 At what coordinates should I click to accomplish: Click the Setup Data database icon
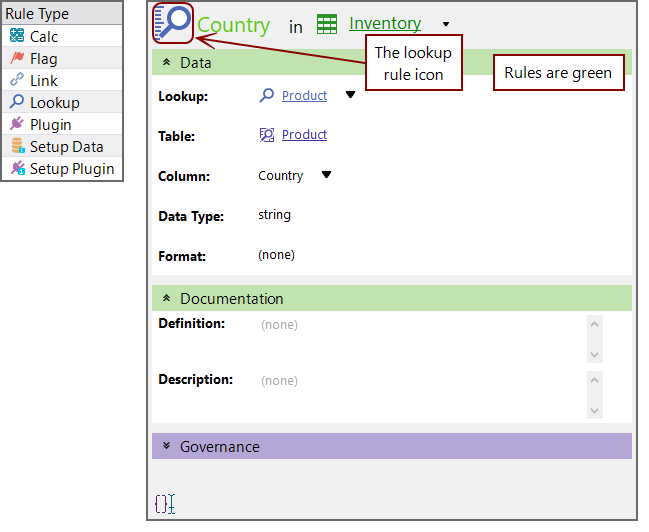18,146
